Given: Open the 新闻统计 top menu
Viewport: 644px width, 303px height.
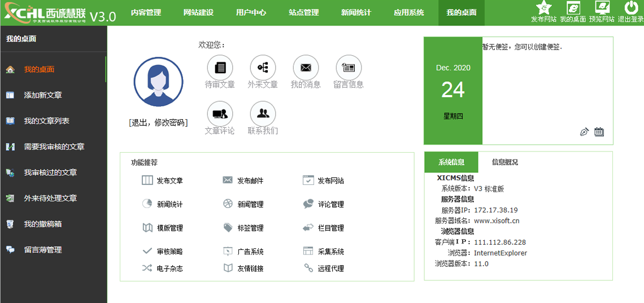Looking at the screenshot, I should tap(356, 12).
